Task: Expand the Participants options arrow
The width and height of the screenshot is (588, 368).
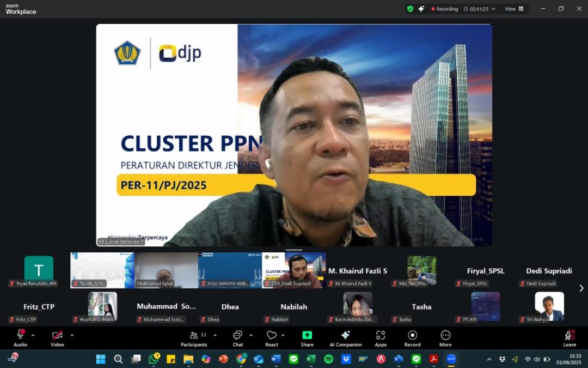Action: [x=215, y=335]
